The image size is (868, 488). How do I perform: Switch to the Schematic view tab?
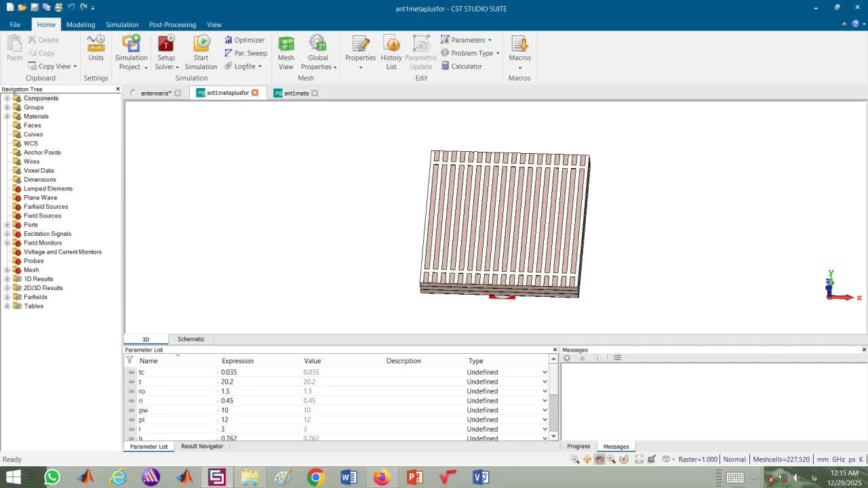pyautogui.click(x=191, y=339)
